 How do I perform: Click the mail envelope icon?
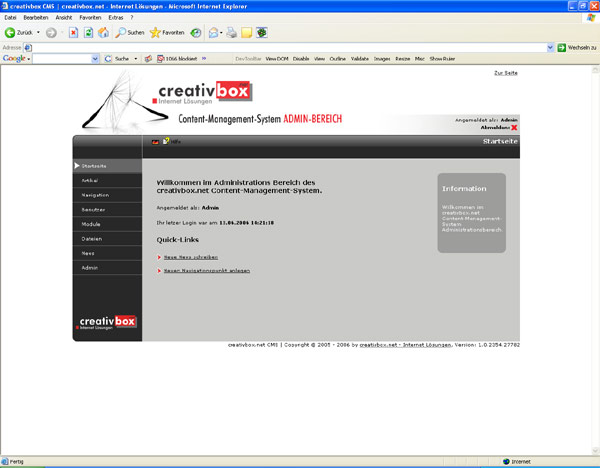pyautogui.click(x=213, y=33)
